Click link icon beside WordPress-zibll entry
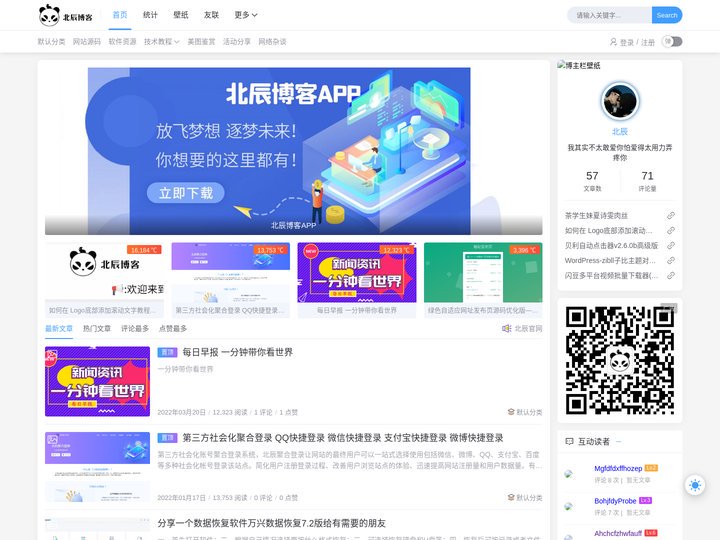 coord(671,260)
